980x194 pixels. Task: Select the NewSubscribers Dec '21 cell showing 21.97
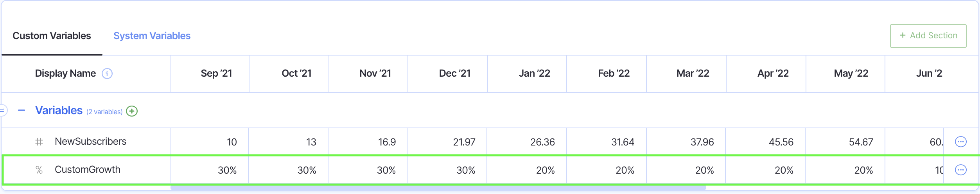click(447, 142)
